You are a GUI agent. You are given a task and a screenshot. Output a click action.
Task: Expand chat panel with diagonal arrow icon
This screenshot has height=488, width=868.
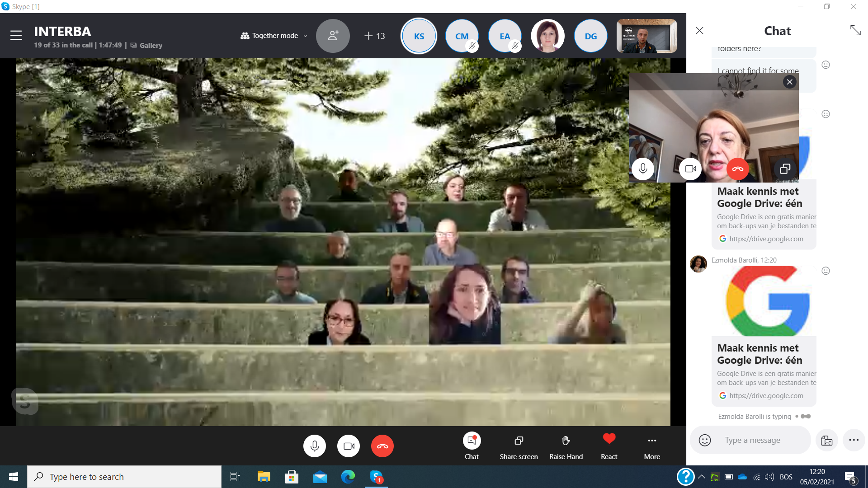(855, 30)
